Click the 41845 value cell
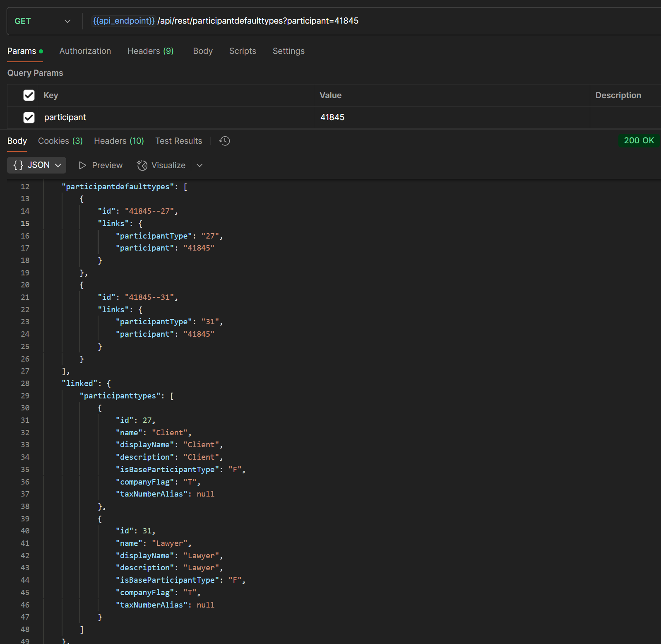 pyautogui.click(x=452, y=118)
